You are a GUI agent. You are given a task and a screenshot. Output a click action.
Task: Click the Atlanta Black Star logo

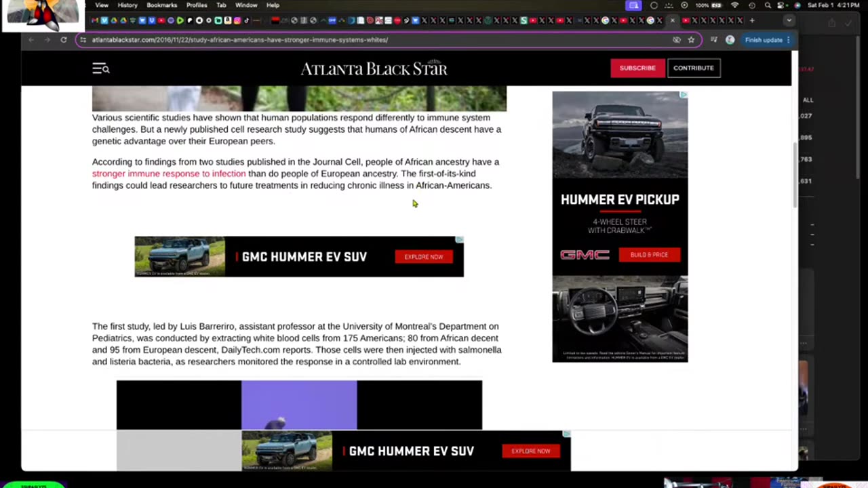coord(374,68)
